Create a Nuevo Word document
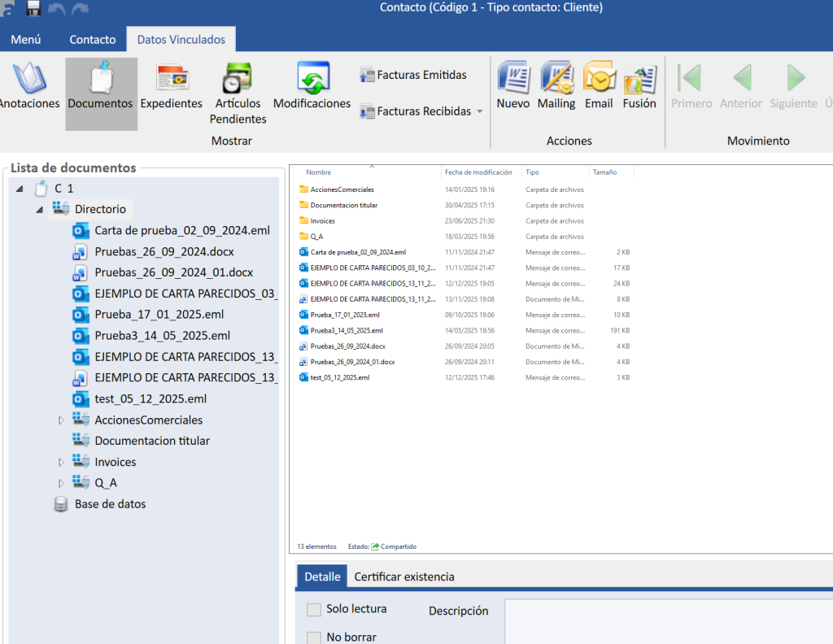The image size is (833, 644). click(x=513, y=80)
